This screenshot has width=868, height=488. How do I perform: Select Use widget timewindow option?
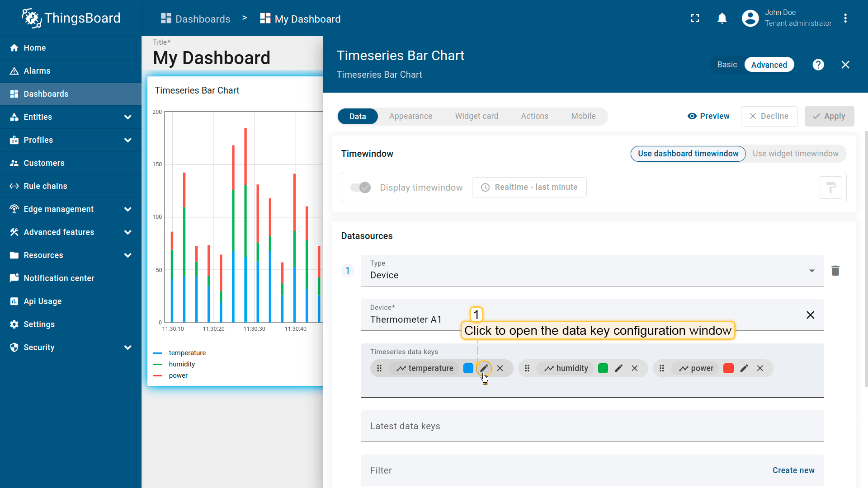[795, 154]
